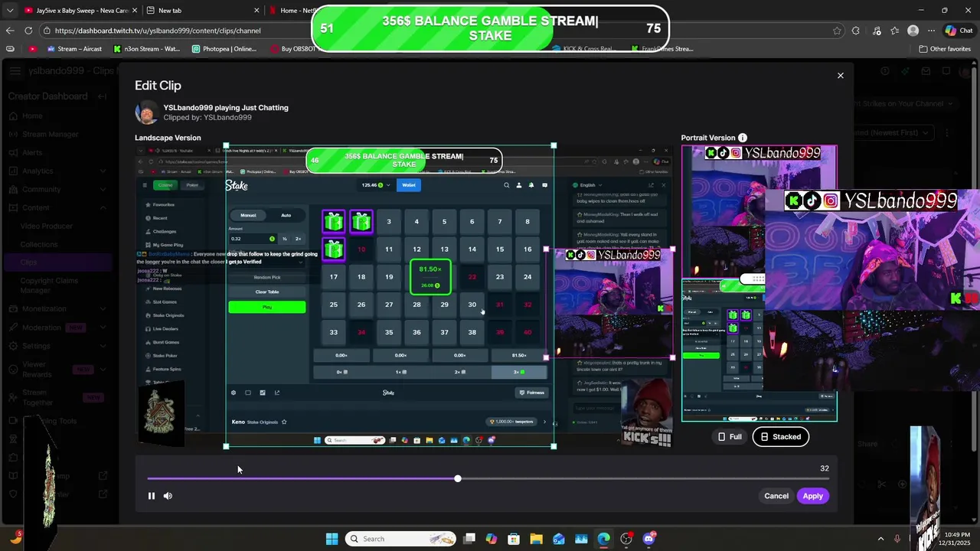The image size is (980, 551).
Task: Open the Windows Start menu
Action: (x=332, y=539)
